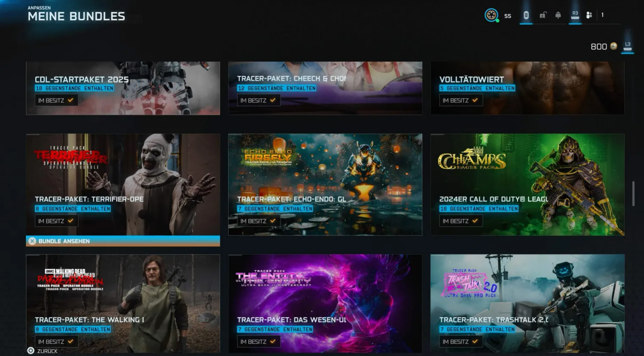
Task: Select the CDL-Startpaket 2025 title
Action: coord(82,80)
